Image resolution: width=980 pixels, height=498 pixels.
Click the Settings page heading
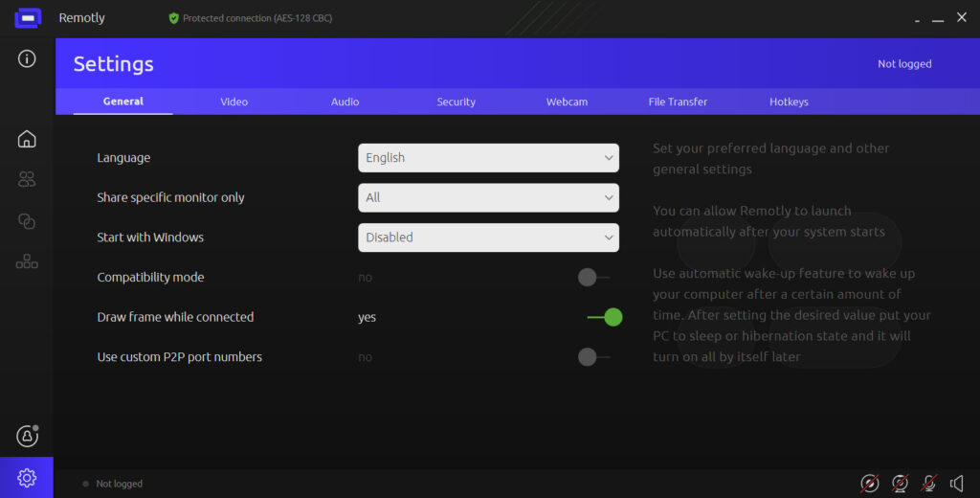point(113,64)
